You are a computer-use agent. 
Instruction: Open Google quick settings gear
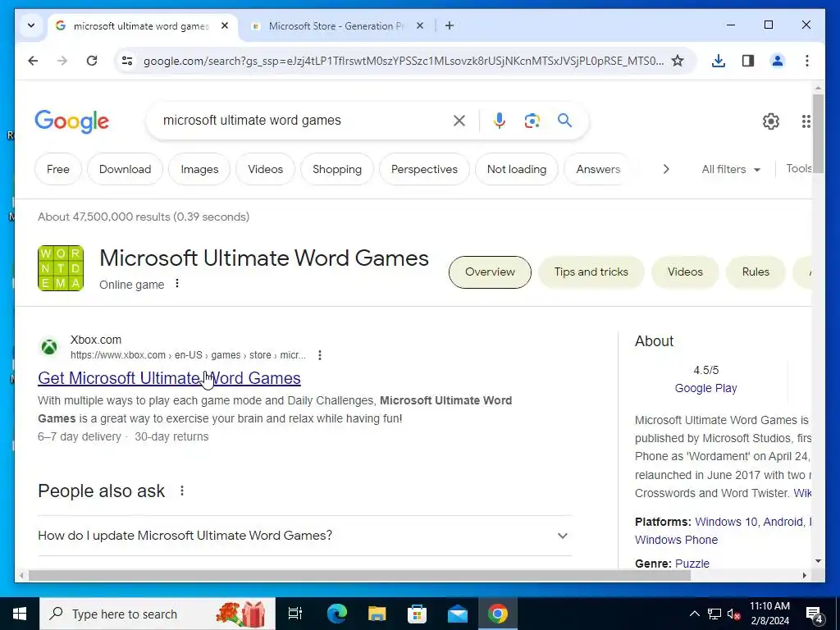coord(771,121)
